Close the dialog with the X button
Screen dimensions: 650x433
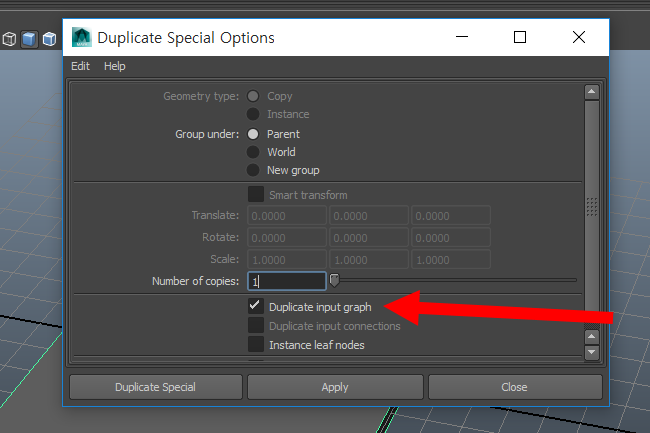click(x=579, y=37)
